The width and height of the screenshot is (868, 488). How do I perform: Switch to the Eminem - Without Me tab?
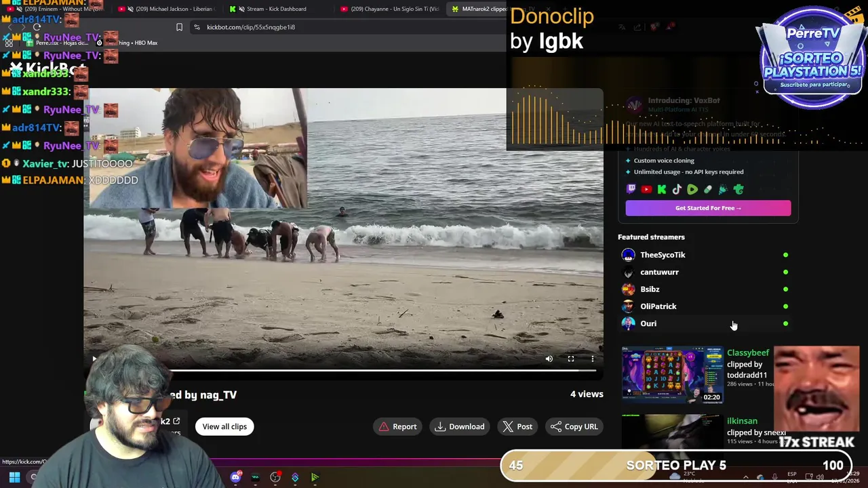56,9
